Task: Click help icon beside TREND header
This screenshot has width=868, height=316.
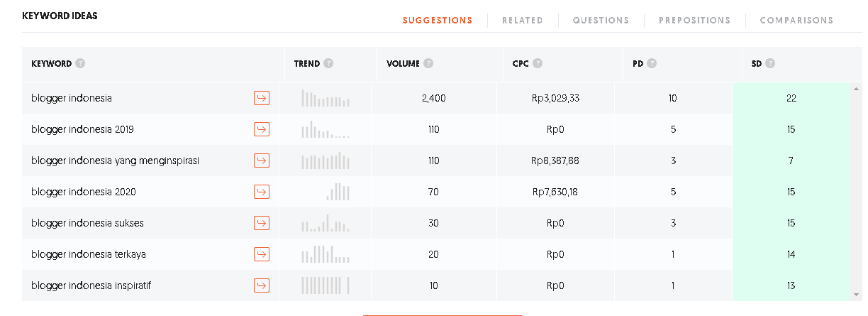Action: 328,63
